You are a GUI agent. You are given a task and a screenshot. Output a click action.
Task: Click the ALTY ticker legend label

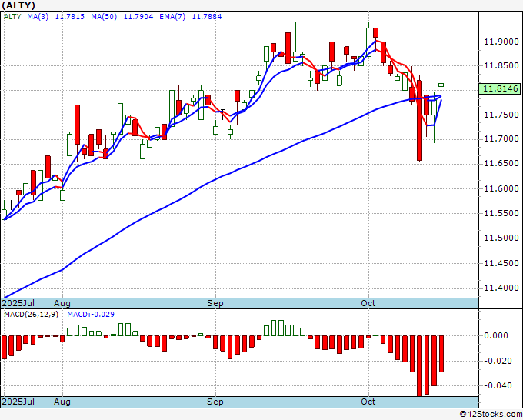click(12, 17)
